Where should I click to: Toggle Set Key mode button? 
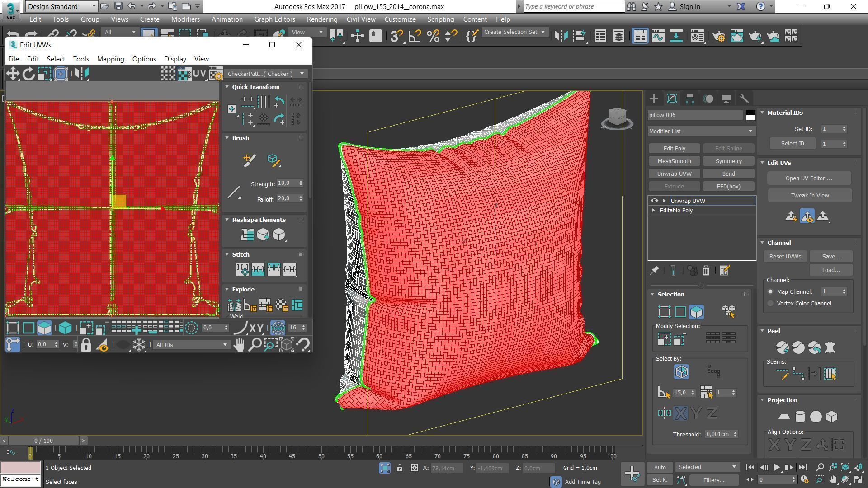[x=660, y=480]
